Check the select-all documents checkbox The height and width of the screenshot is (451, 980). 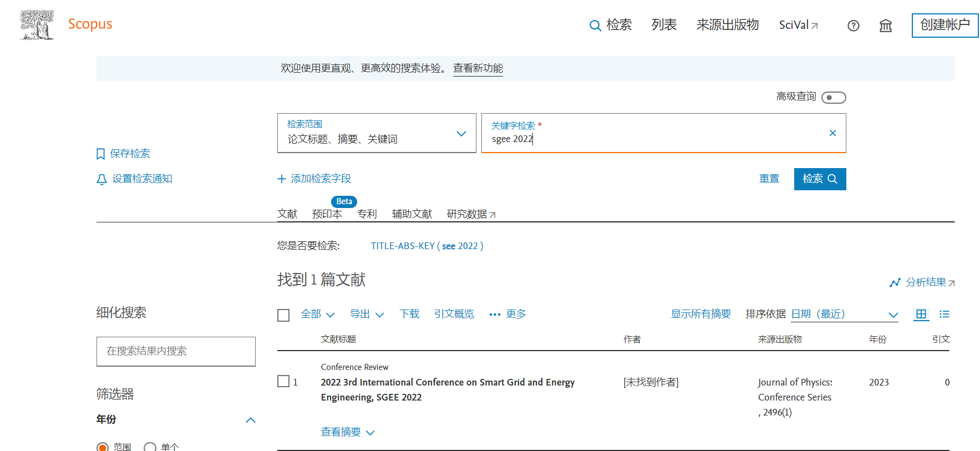coord(283,315)
